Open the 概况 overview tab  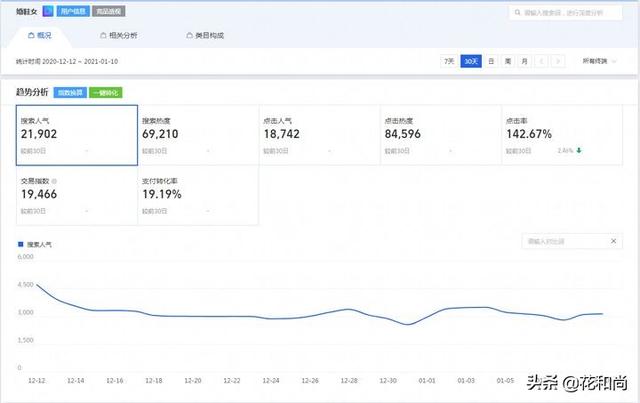coord(38,35)
